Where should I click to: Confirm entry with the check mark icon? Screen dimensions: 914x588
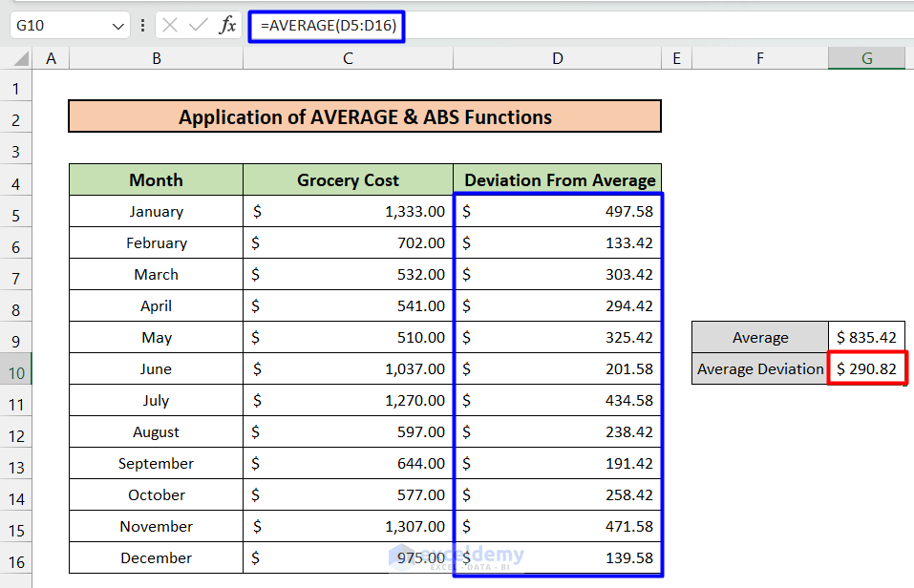click(199, 27)
